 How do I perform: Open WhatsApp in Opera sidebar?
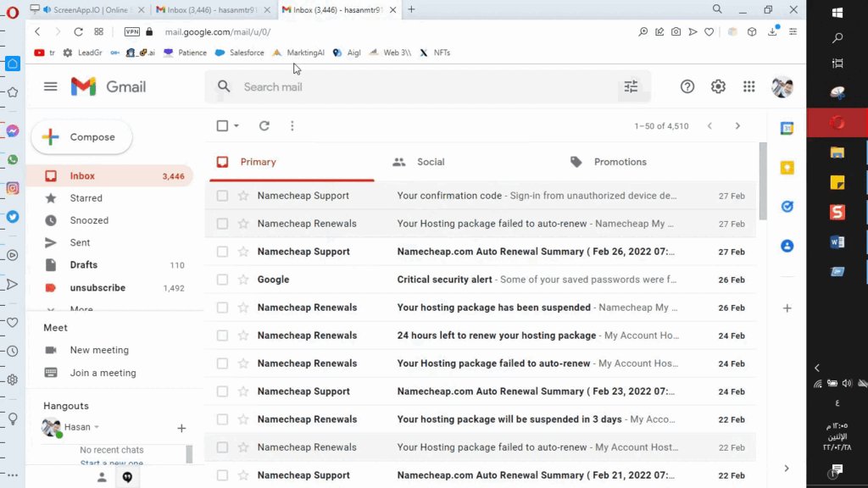coord(13,160)
